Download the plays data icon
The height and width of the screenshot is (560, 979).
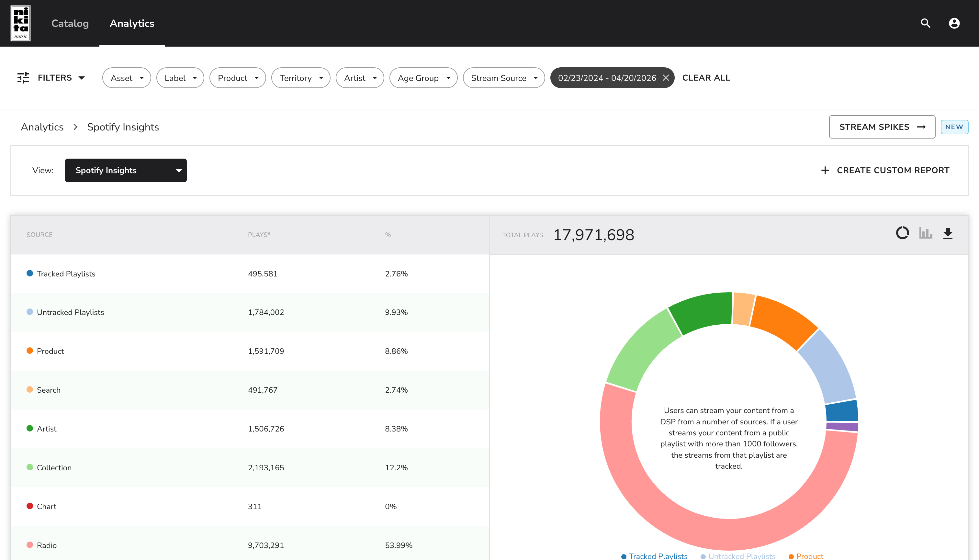tap(948, 233)
